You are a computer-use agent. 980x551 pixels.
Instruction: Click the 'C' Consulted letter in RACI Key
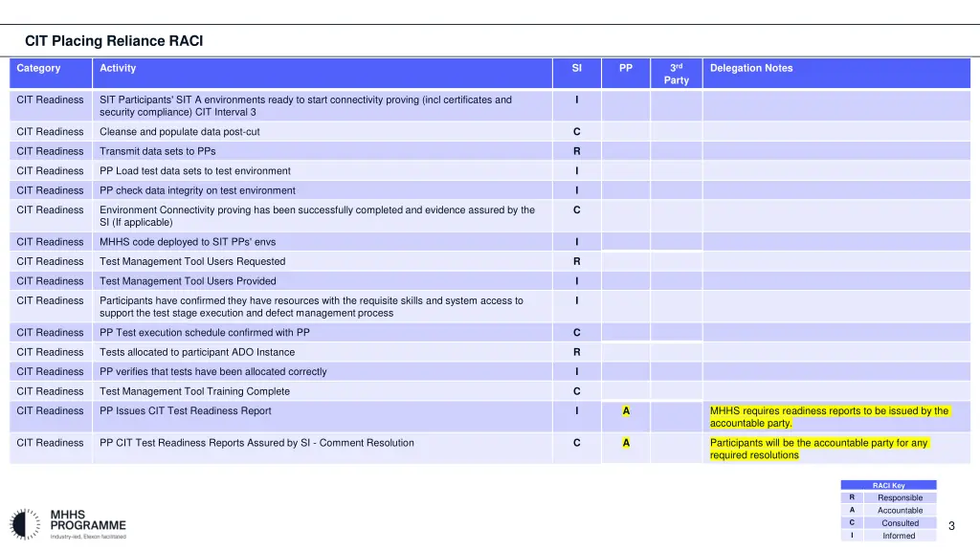pos(852,522)
